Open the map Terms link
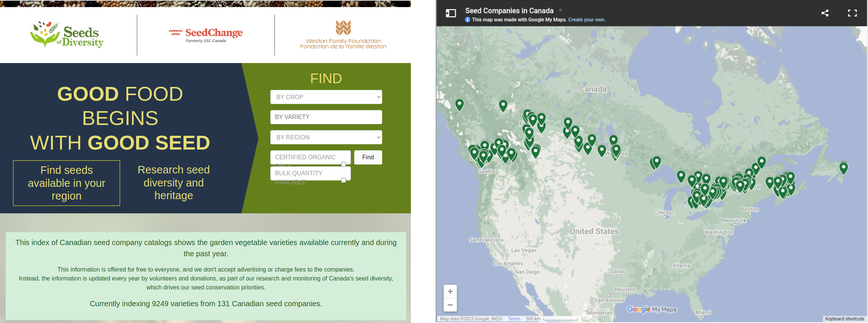 (x=514, y=319)
